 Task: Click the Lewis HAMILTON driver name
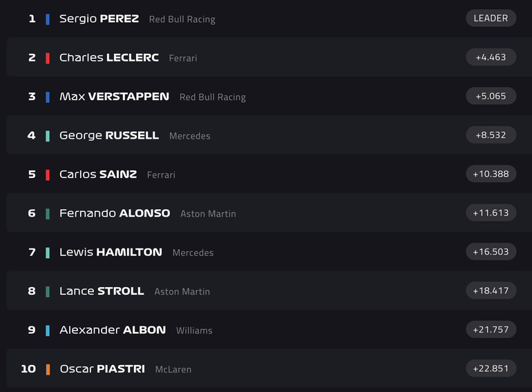coord(111,252)
